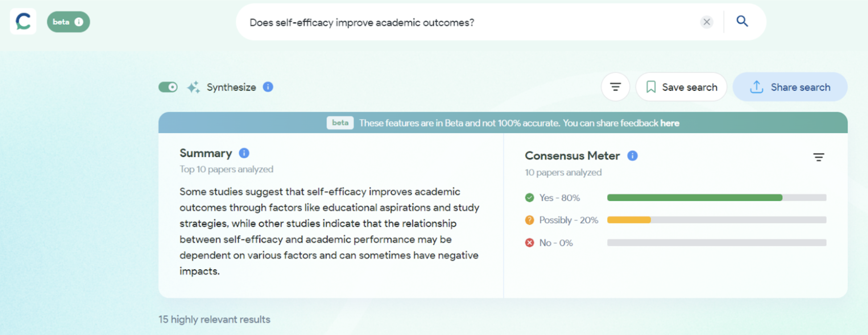
Task: Click the red No cross icon
Action: pyautogui.click(x=529, y=243)
